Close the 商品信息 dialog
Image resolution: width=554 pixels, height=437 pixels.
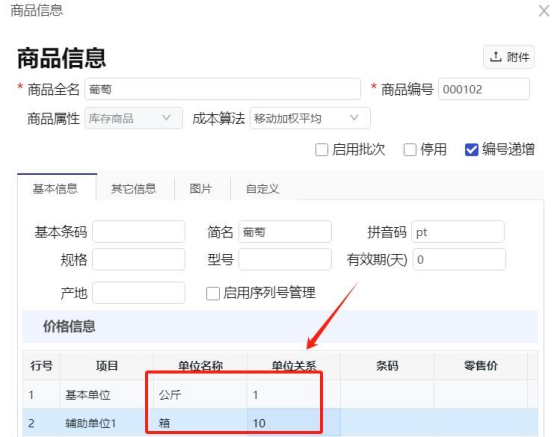(544, 11)
